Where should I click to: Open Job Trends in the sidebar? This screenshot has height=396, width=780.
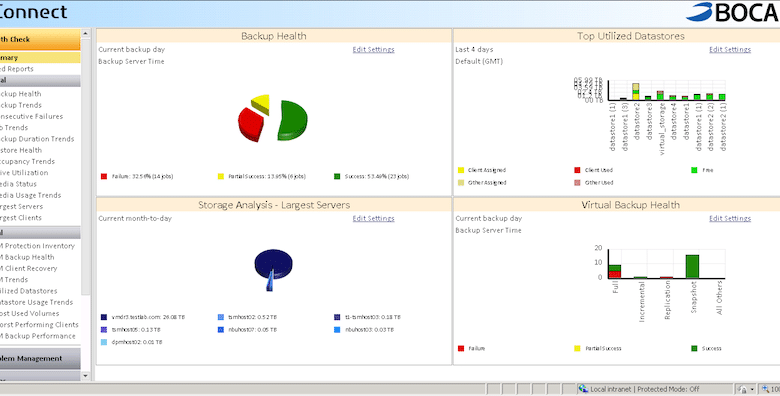(14, 127)
